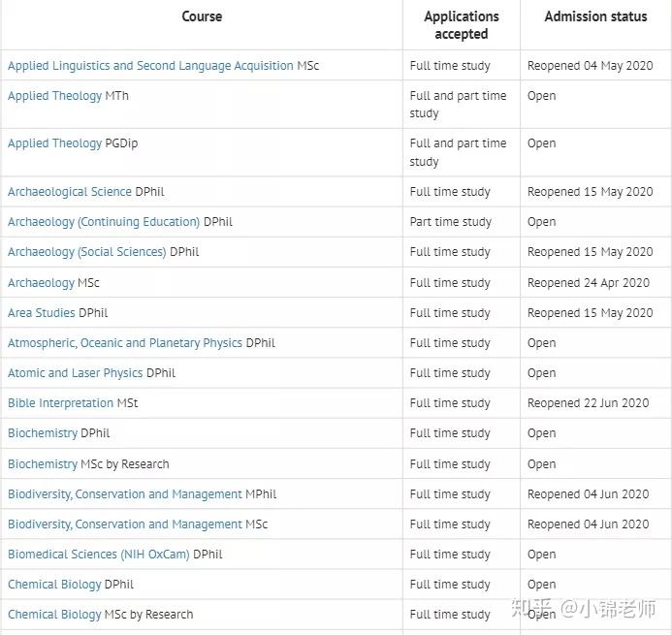Select Biomedical Sciences (NIH OxCam) link

99,555
